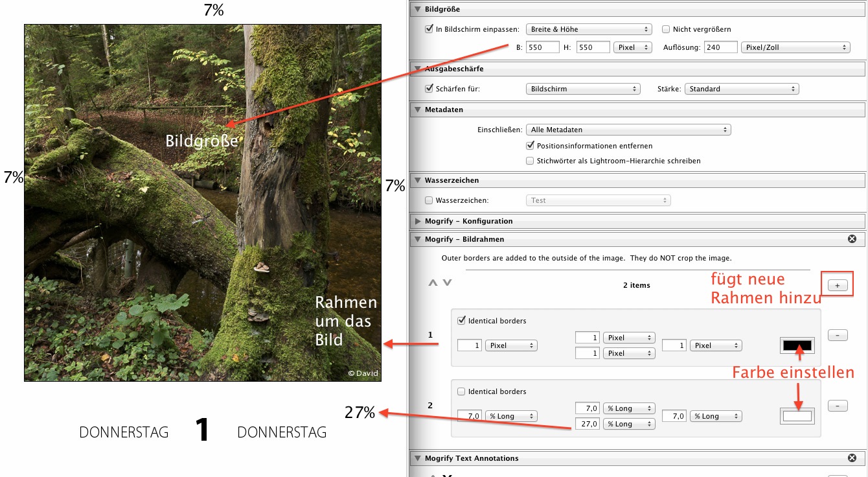868x477 pixels.
Task: Collapse the Mogrify Text Annotations section
Action: [x=417, y=458]
